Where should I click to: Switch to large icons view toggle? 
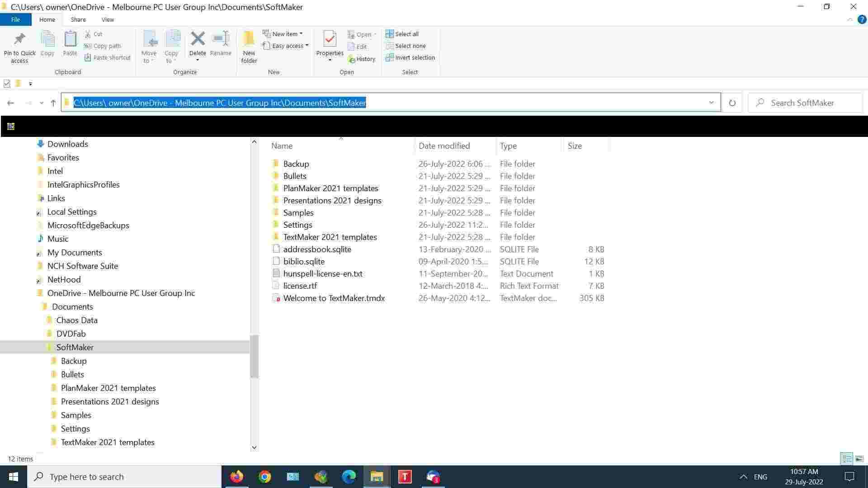point(859,459)
